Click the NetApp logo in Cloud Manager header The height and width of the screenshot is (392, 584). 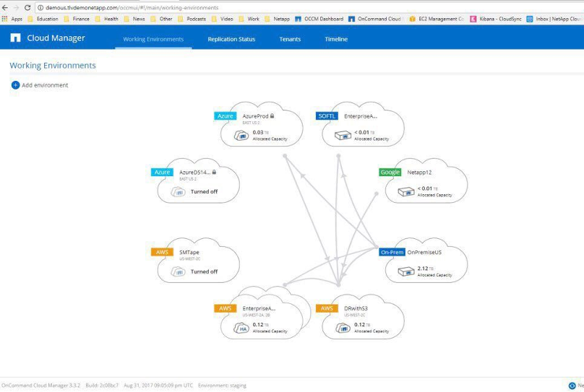click(16, 38)
